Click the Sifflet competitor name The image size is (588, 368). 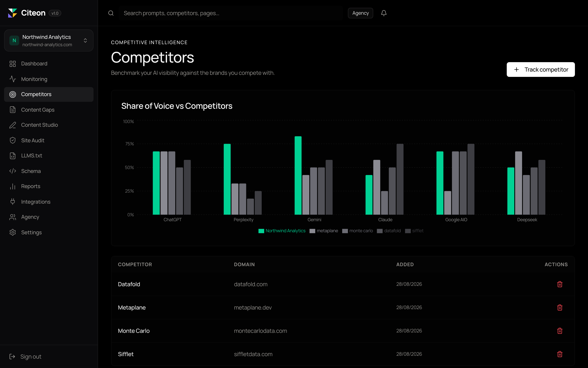(126, 354)
